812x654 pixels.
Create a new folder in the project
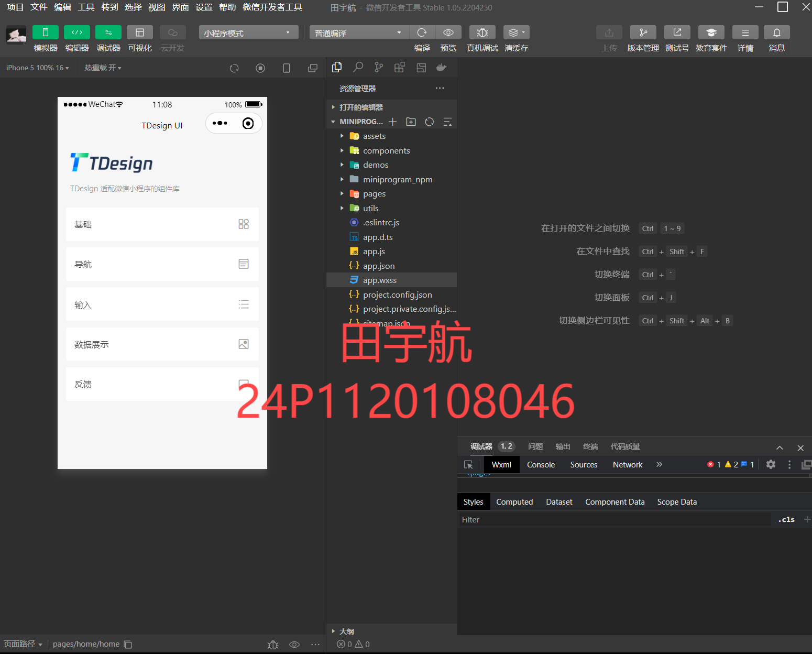click(x=411, y=122)
